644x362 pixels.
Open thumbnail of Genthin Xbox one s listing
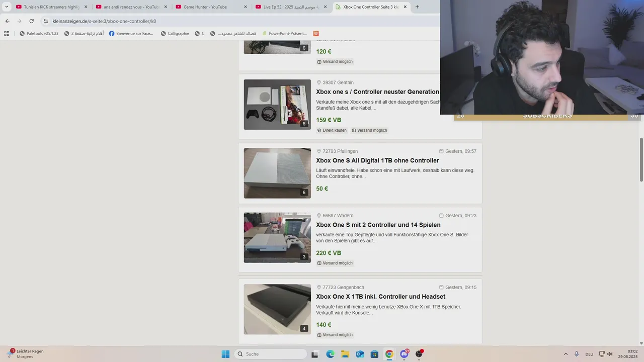tap(277, 105)
